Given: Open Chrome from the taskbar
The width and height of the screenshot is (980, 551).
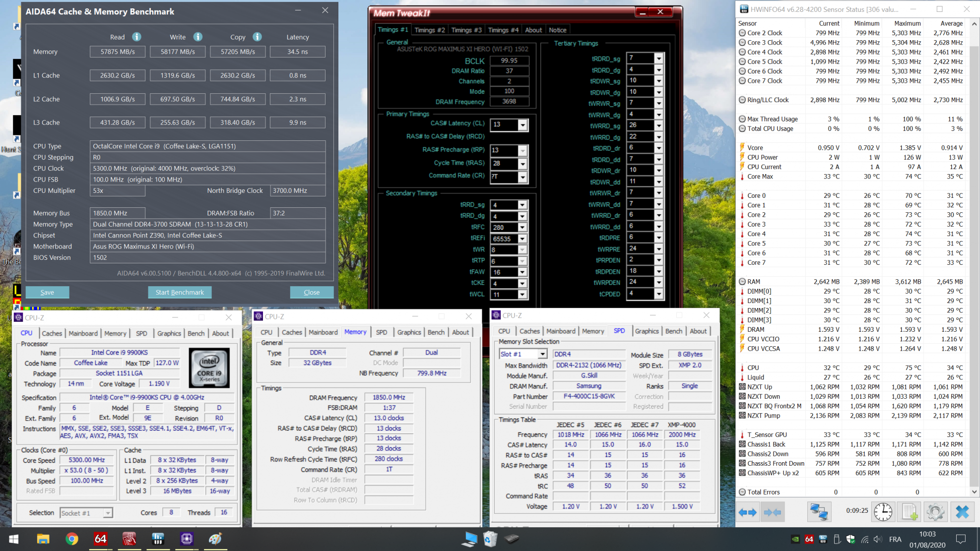Looking at the screenshot, I should click(x=72, y=539).
